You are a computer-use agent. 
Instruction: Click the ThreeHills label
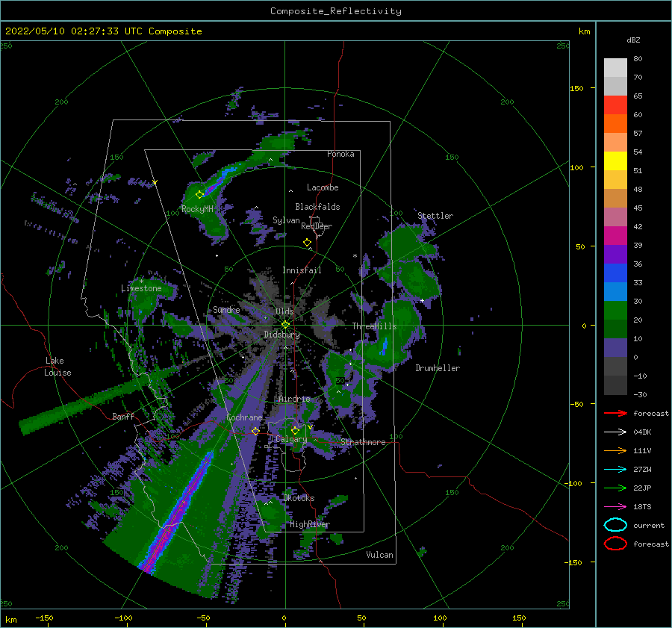[374, 326]
